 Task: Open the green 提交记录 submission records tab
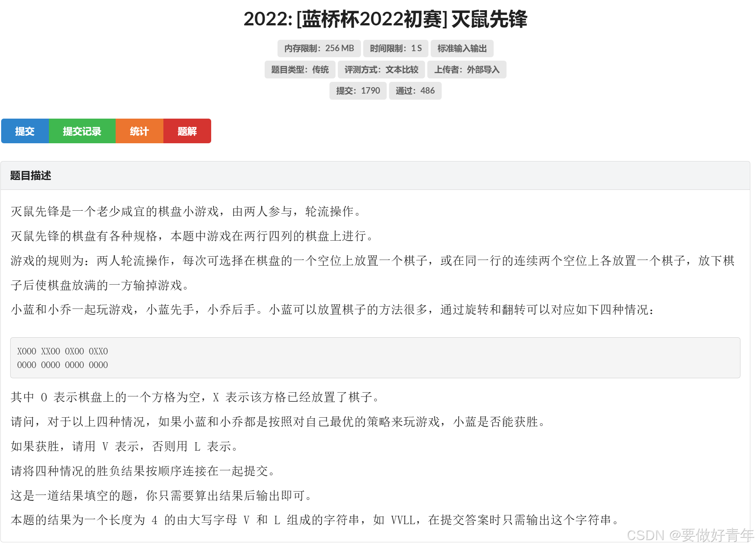point(82,131)
